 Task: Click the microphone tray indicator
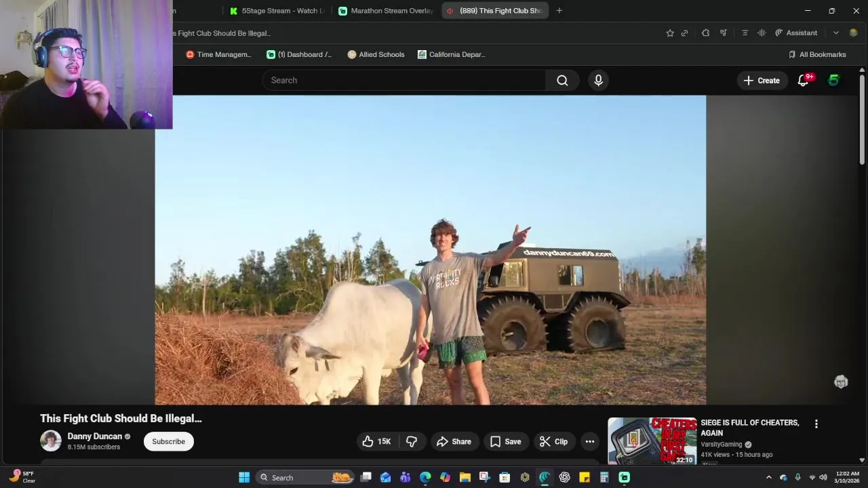(797, 477)
